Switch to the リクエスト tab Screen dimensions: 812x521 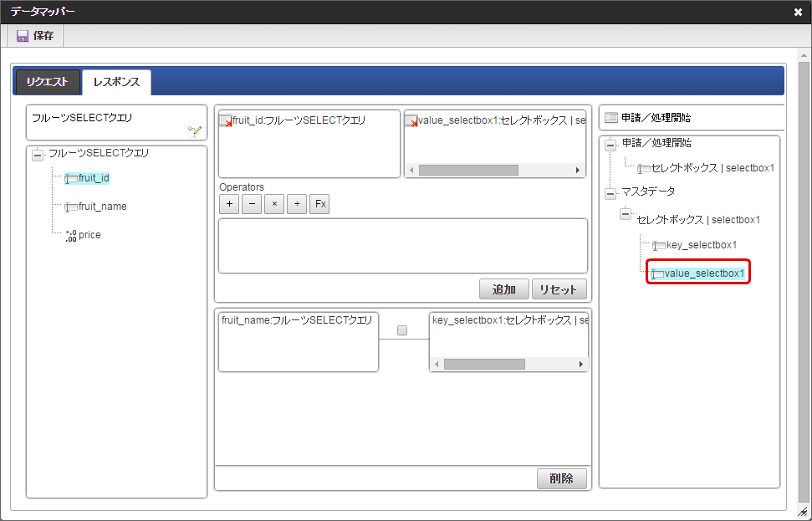coord(48,82)
